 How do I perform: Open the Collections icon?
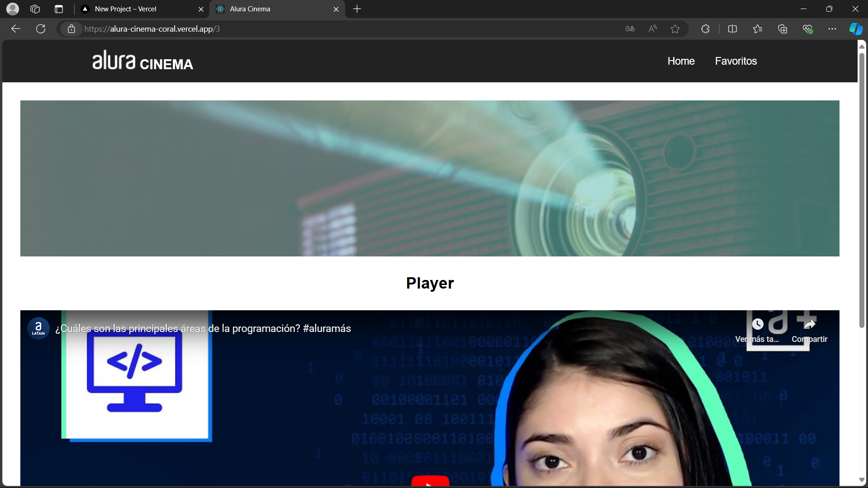pos(783,29)
